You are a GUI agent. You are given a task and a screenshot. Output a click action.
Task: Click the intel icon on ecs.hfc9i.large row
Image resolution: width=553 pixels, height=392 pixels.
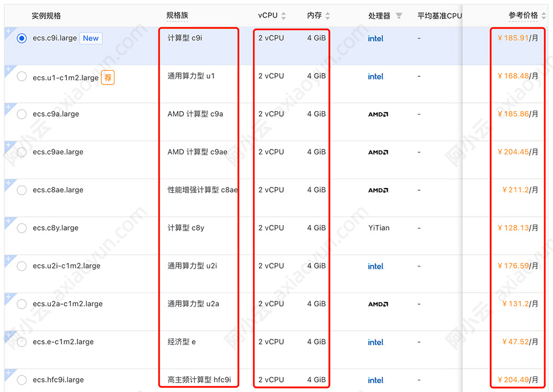tap(376, 380)
